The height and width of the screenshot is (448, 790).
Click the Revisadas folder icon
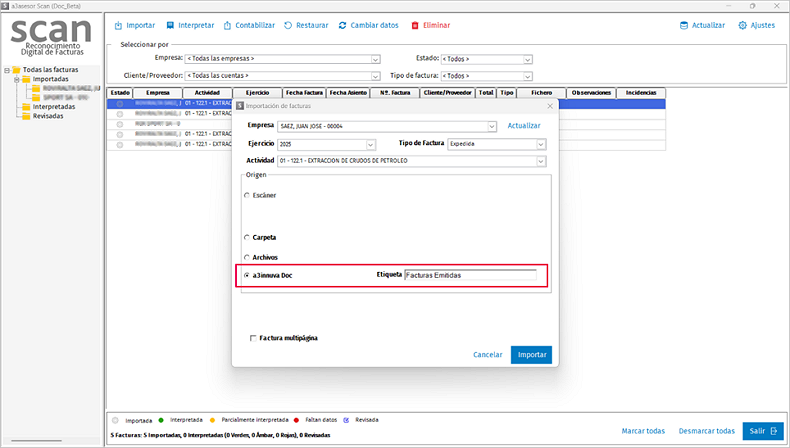pos(26,116)
